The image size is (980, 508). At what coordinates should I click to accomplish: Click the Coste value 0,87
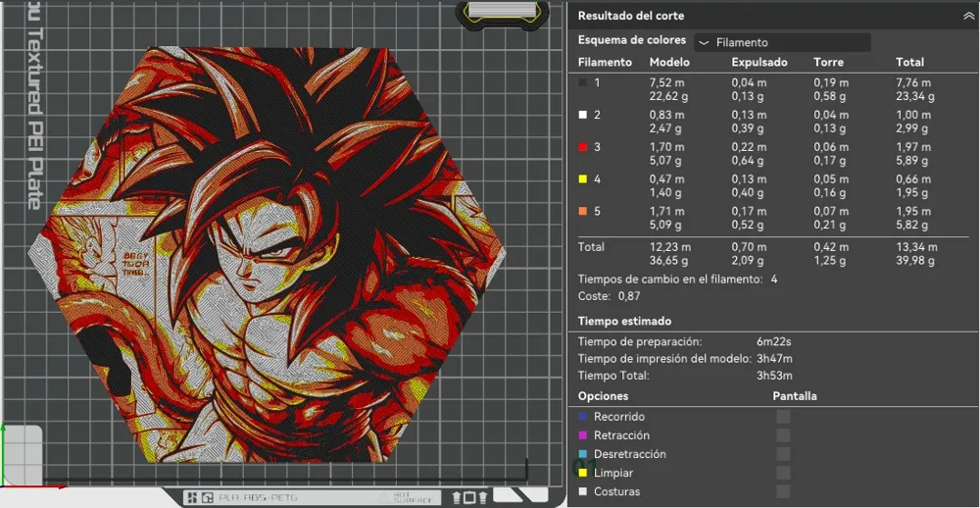[629, 296]
